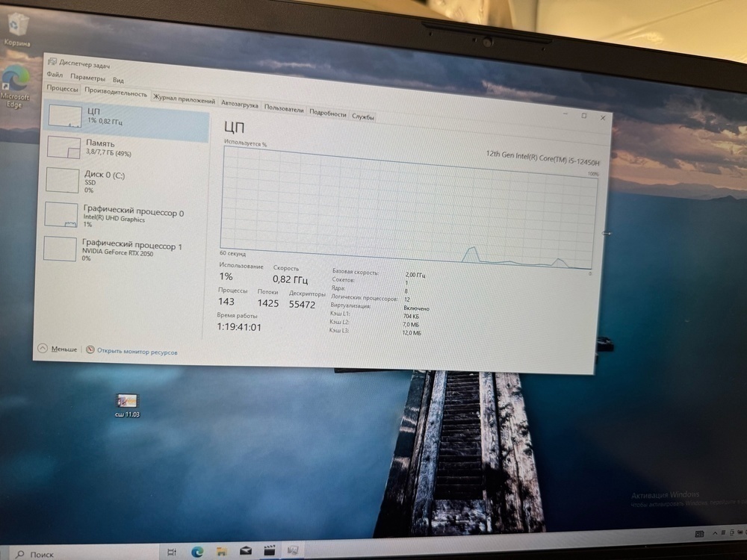The height and width of the screenshot is (560, 747).
Task: Click the Логических процессоров value 12
Action: click(x=407, y=299)
